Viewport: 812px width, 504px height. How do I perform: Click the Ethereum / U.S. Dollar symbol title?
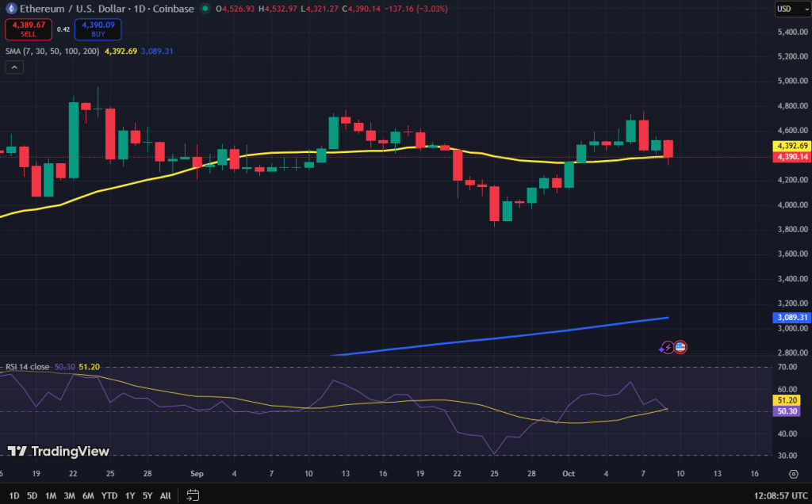click(107, 8)
